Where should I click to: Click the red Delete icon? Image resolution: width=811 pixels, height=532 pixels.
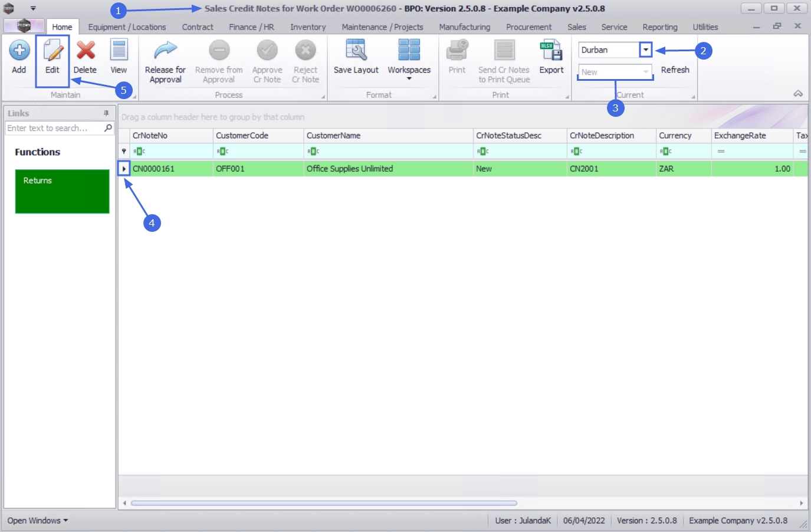point(86,51)
